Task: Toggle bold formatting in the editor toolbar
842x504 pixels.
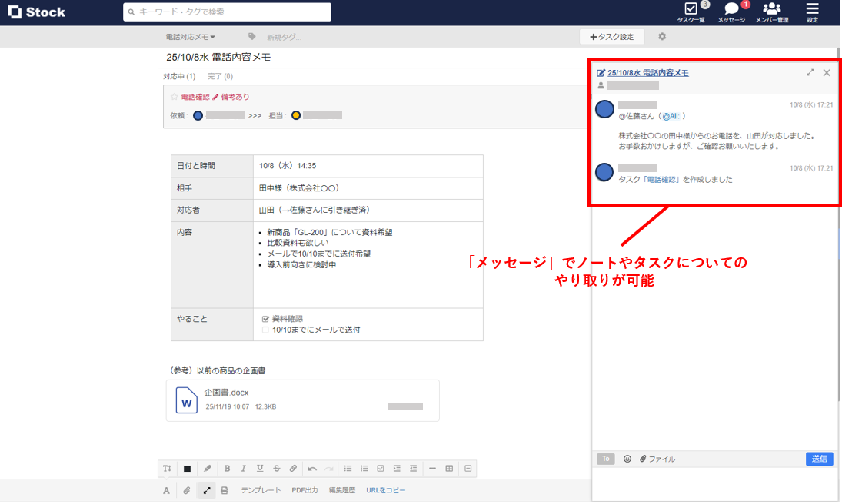Action: click(227, 468)
